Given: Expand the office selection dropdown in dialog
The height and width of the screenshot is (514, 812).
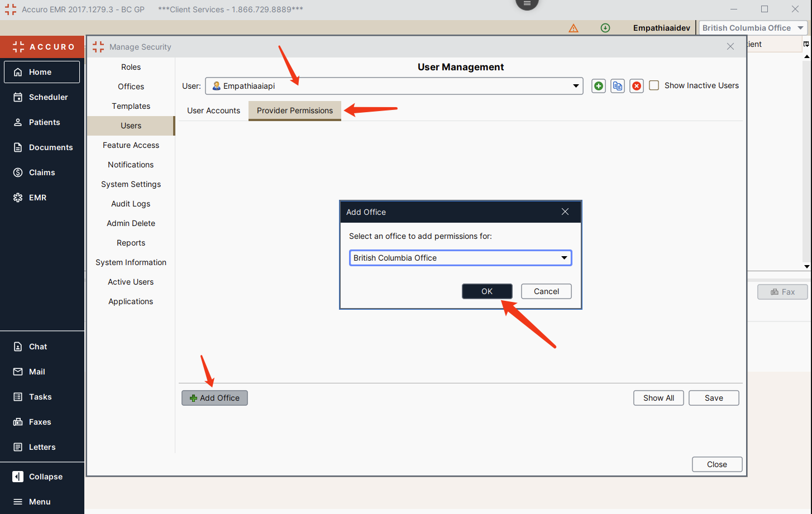Looking at the screenshot, I should coord(564,258).
